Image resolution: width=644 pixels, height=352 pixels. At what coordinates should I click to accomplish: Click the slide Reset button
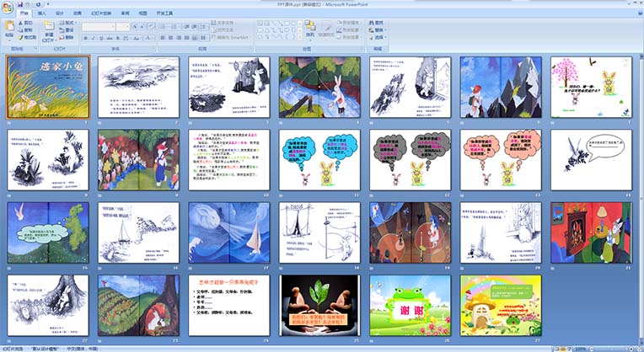coord(67,30)
